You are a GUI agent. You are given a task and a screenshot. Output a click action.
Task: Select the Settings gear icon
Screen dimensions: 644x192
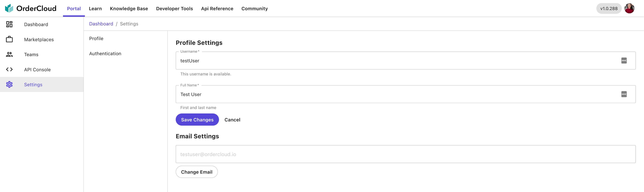(9, 84)
